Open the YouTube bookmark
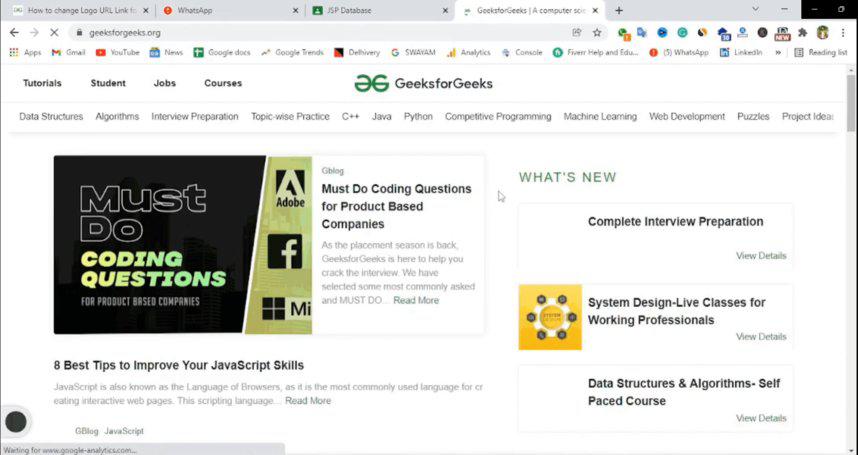858x455 pixels. [x=118, y=52]
